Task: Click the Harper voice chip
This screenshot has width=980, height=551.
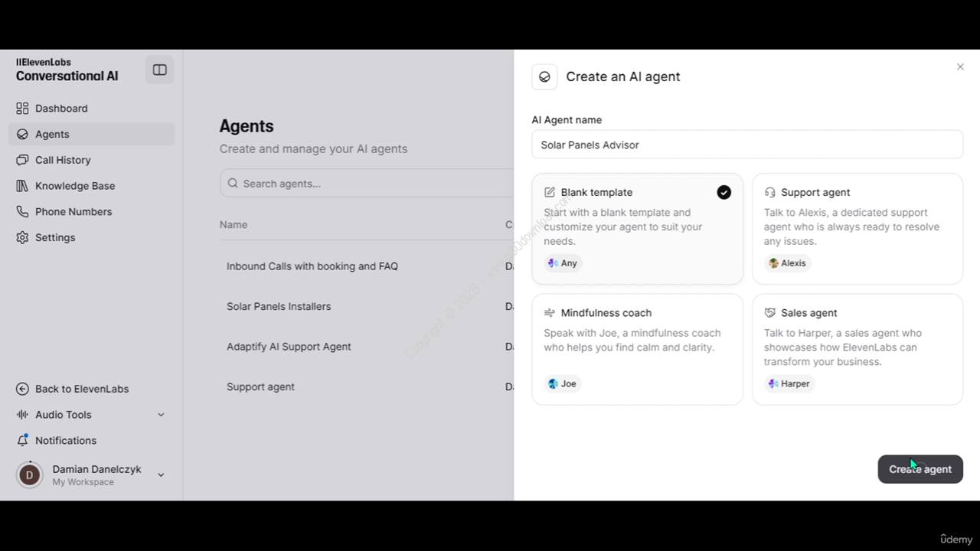Action: coord(789,384)
